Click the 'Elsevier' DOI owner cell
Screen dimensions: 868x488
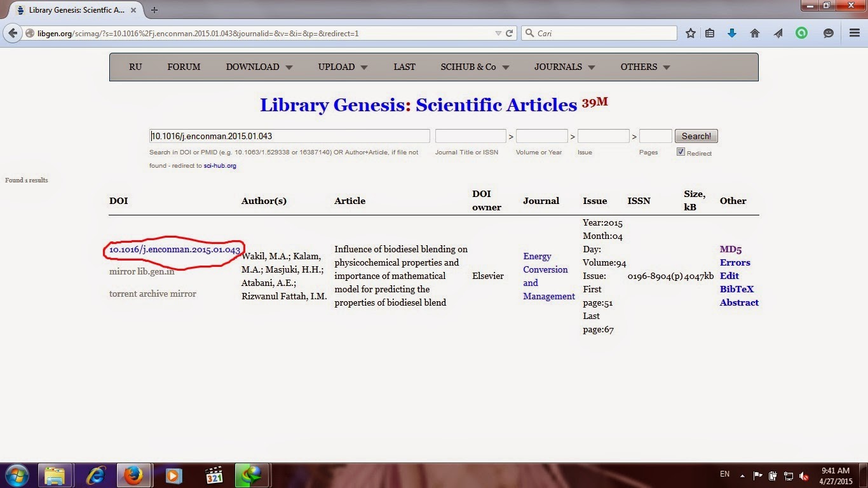[488, 276]
